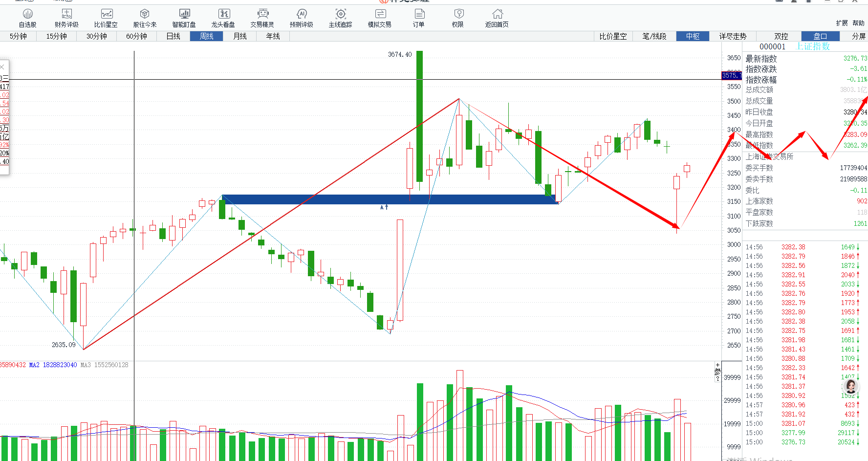
Task: Expand the indicator pane with plus button
Action: coord(717,365)
